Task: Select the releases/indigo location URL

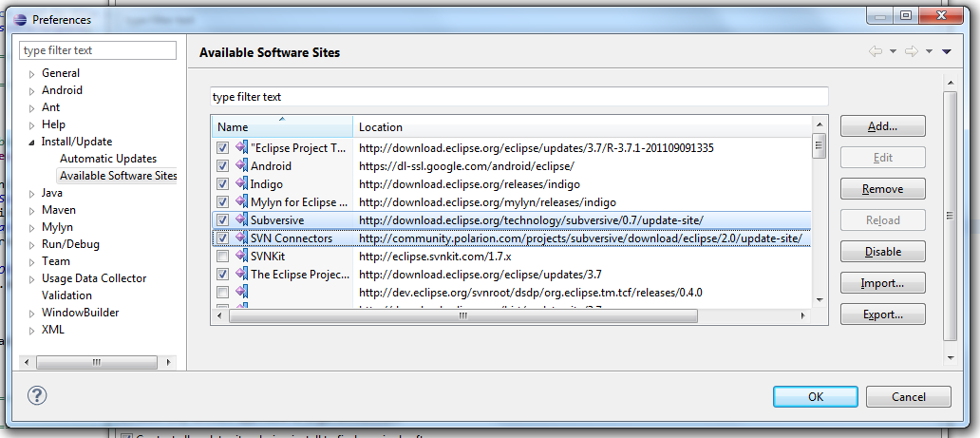Action: tap(469, 184)
